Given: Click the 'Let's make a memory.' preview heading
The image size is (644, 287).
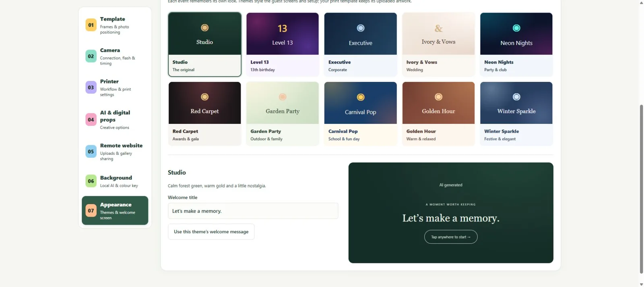Looking at the screenshot, I should pyautogui.click(x=451, y=218).
